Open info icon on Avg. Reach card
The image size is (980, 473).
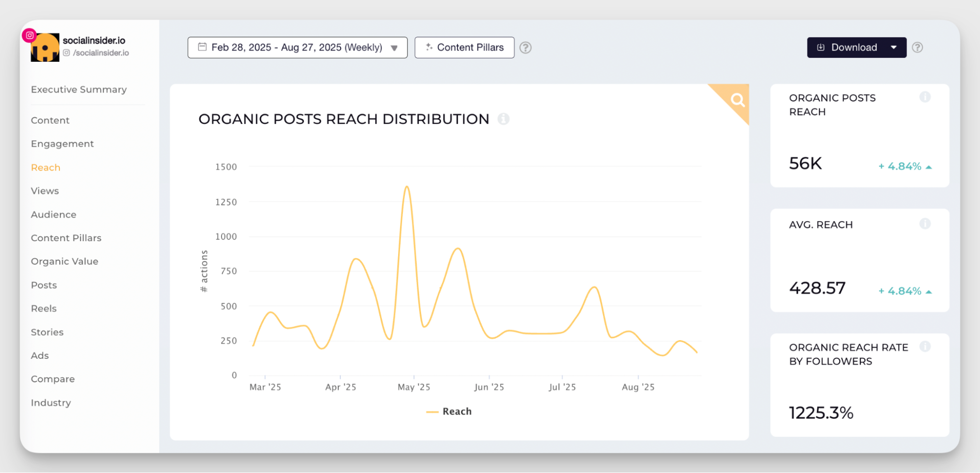click(925, 224)
